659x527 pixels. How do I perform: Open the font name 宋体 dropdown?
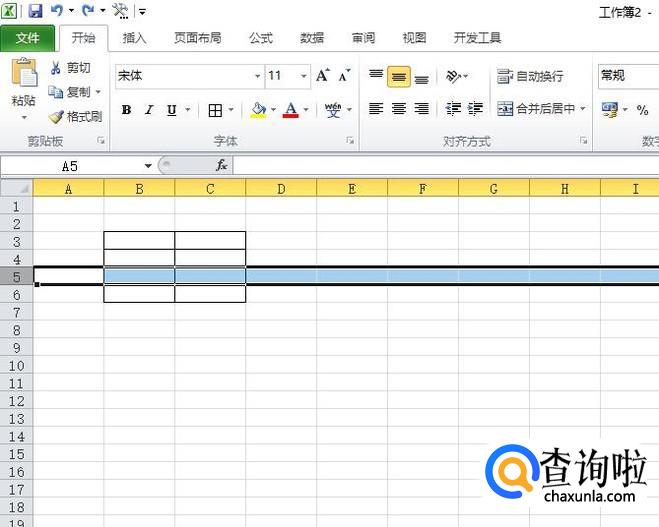tap(258, 76)
